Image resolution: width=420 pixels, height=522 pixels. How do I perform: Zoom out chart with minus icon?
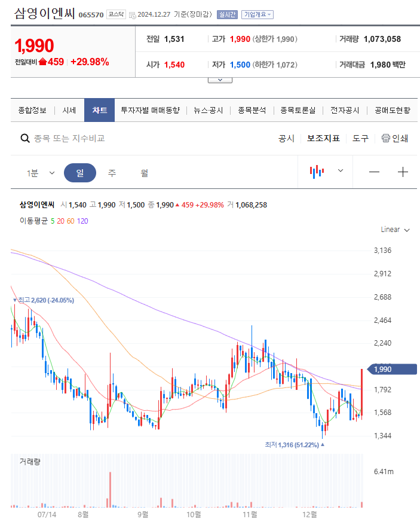coord(374,172)
